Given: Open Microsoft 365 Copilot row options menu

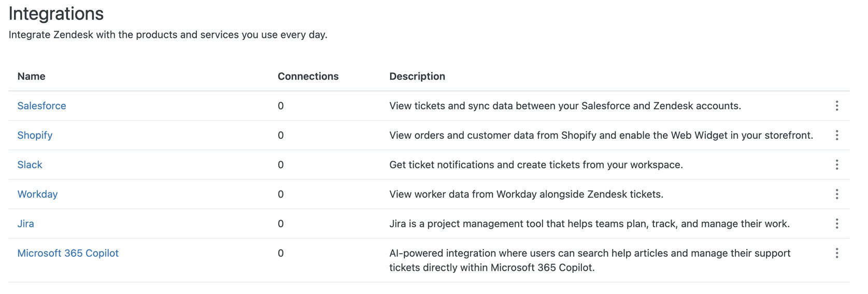Looking at the screenshot, I should [836, 253].
